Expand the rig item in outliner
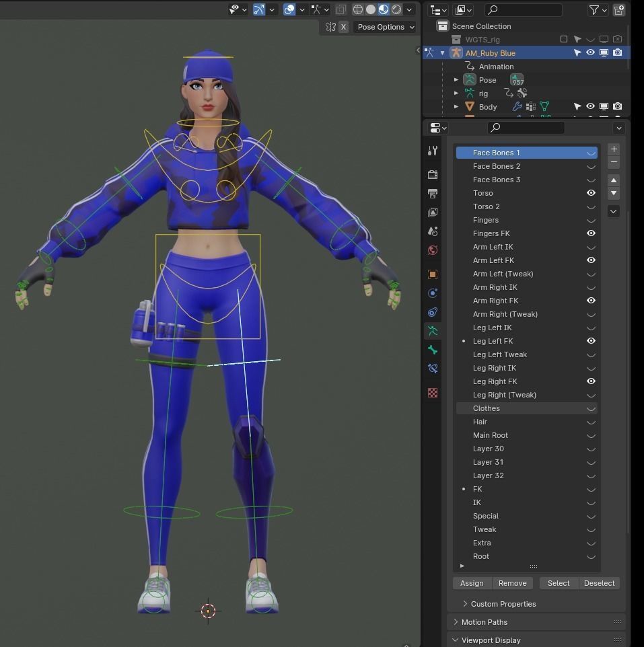Viewport: 644px width, 647px height. tap(456, 93)
